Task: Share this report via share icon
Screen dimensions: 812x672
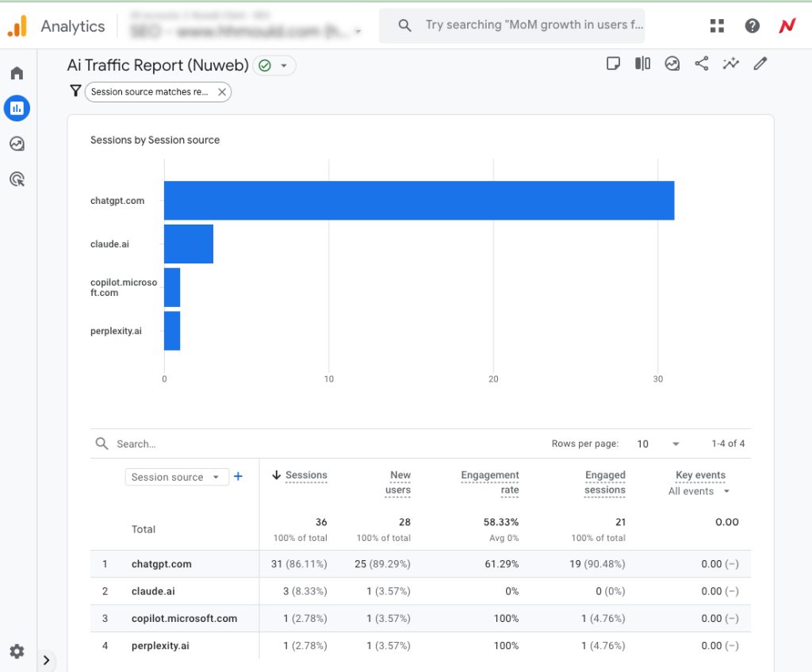Action: (x=701, y=63)
